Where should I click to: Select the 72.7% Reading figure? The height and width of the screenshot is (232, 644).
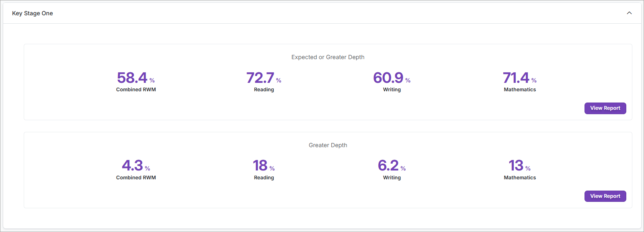pyautogui.click(x=260, y=78)
